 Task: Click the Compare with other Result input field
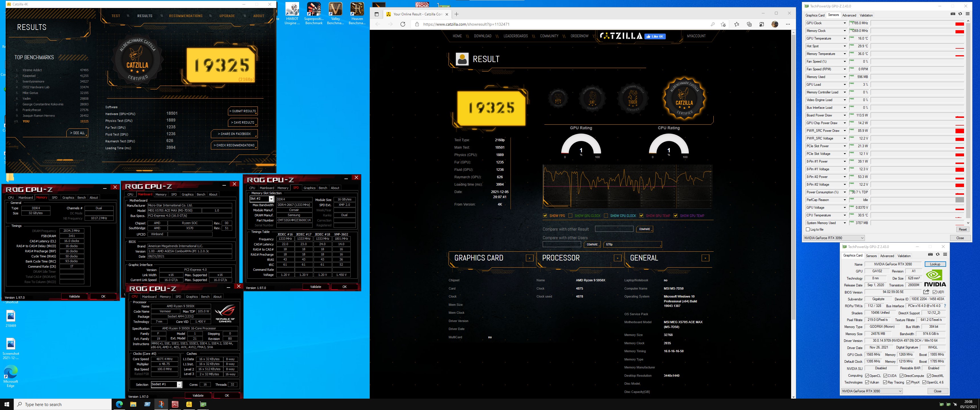pyautogui.click(x=614, y=229)
